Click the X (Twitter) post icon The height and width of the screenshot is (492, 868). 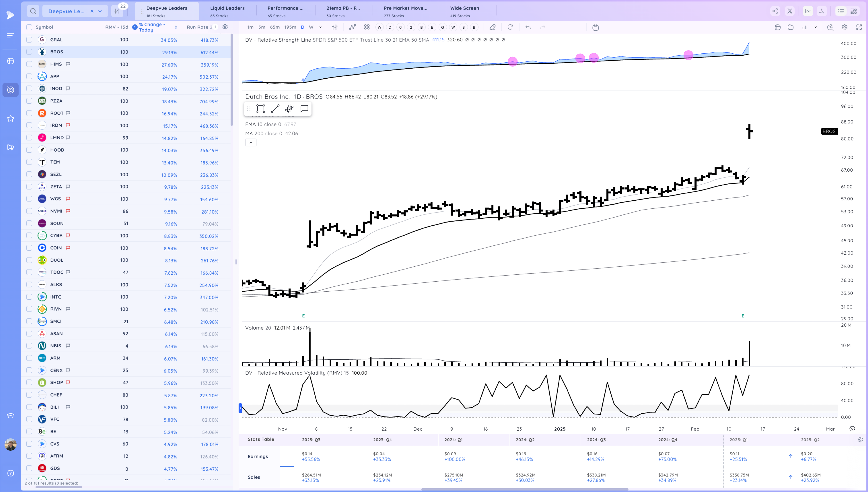790,11
